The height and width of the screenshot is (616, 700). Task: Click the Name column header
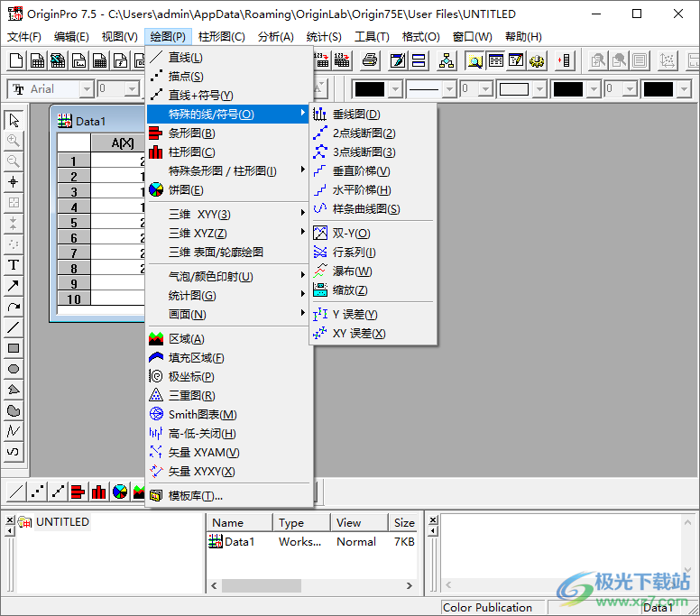pos(239,523)
